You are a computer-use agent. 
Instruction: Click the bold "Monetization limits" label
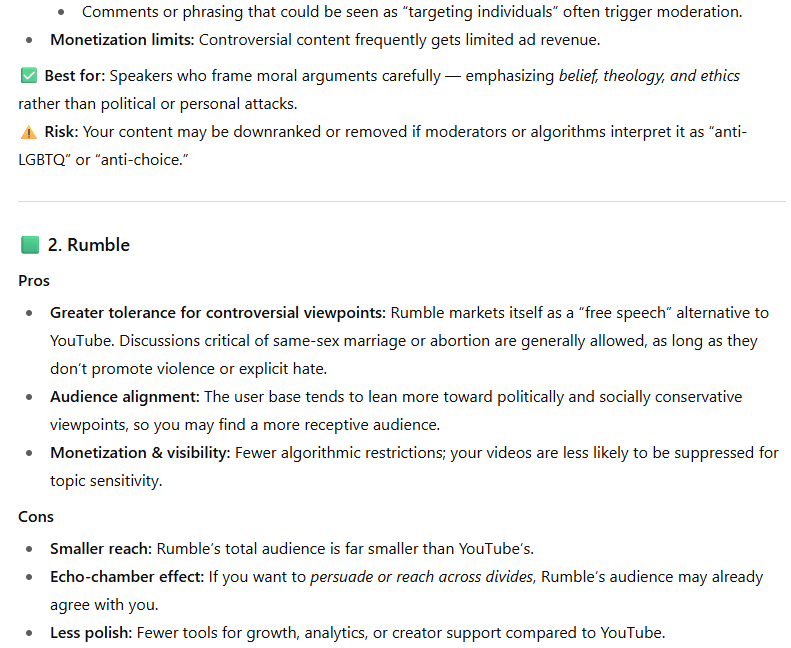(122, 40)
